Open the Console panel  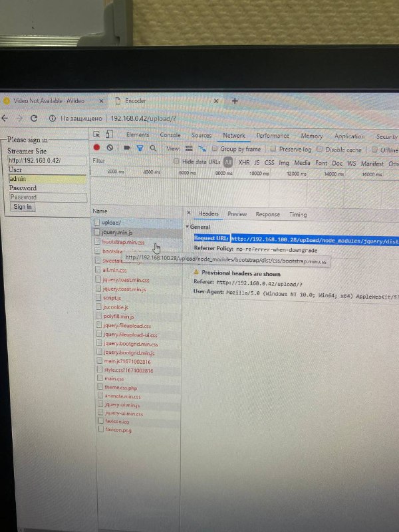[170, 135]
